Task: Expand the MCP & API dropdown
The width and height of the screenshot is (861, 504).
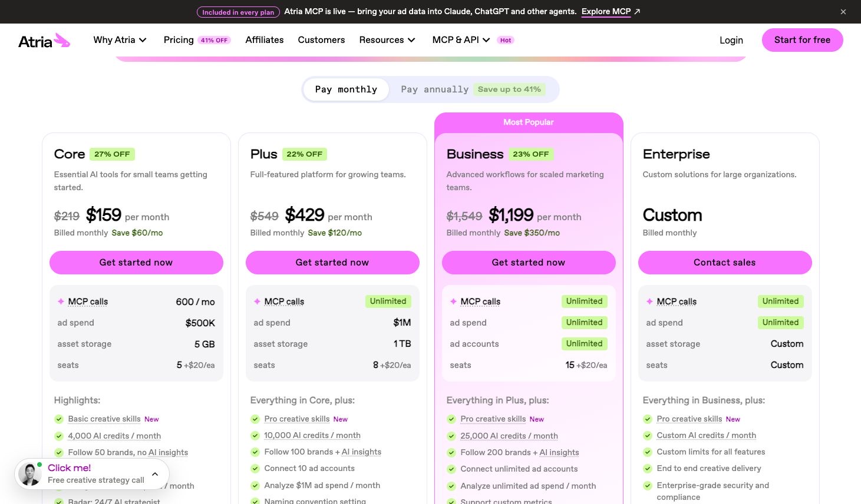Action: 461,40
